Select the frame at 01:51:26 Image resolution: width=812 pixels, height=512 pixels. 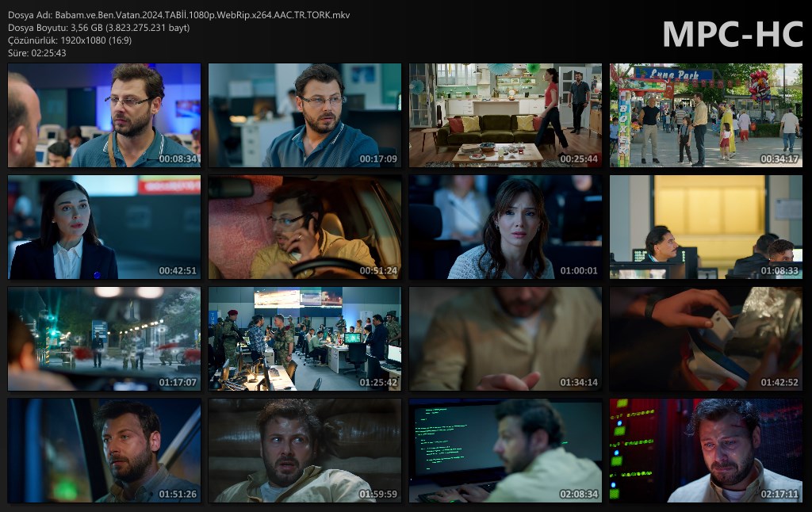pos(104,451)
